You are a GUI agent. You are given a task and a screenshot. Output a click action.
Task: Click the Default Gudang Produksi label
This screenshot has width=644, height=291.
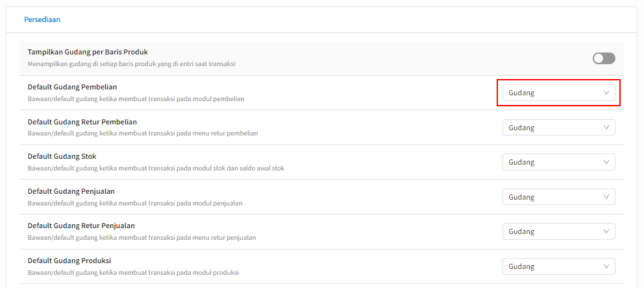pos(69,261)
